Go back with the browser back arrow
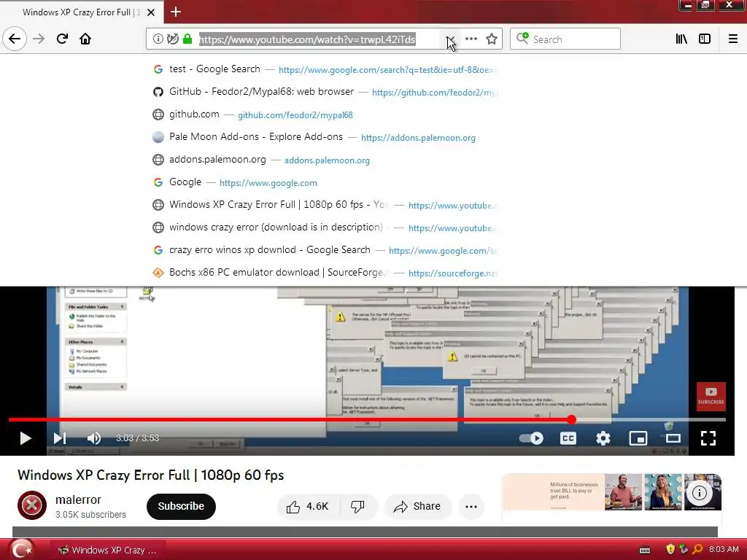Viewport: 747px width, 560px height. pos(15,39)
